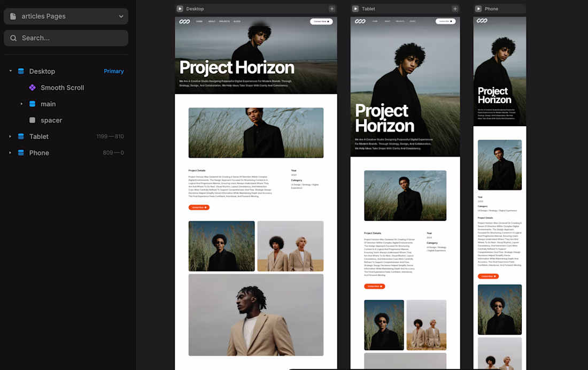Click the Primary label on Desktop row

(x=114, y=71)
